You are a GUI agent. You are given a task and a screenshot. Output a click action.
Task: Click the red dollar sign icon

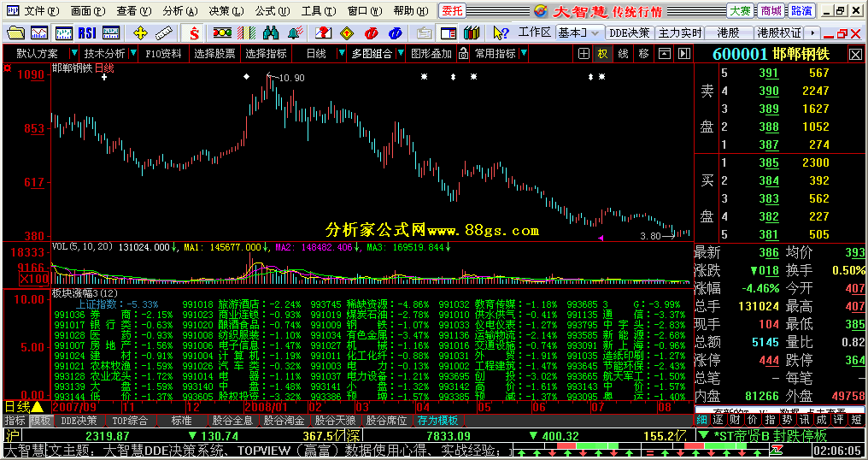(x=194, y=33)
